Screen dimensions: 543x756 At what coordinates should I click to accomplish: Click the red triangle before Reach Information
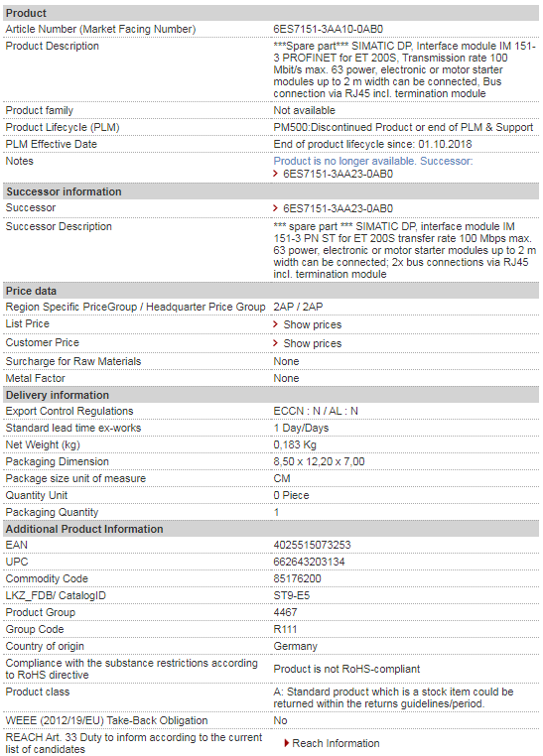click(x=287, y=743)
